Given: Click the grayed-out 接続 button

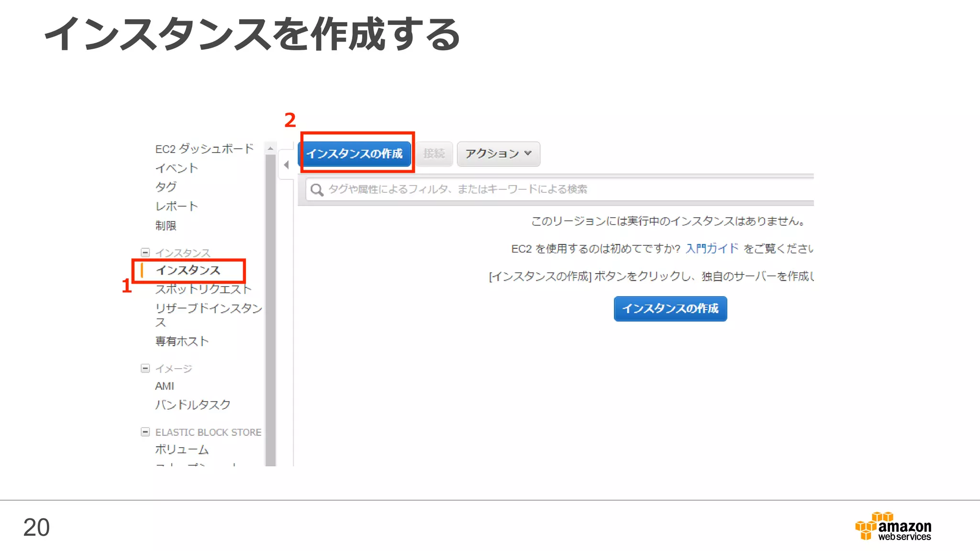Looking at the screenshot, I should (x=434, y=154).
